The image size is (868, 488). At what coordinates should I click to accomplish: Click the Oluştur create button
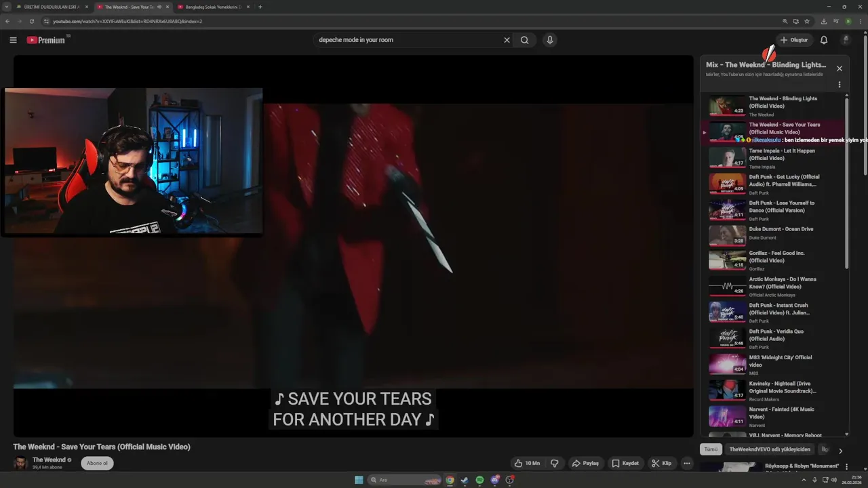pyautogui.click(x=793, y=40)
